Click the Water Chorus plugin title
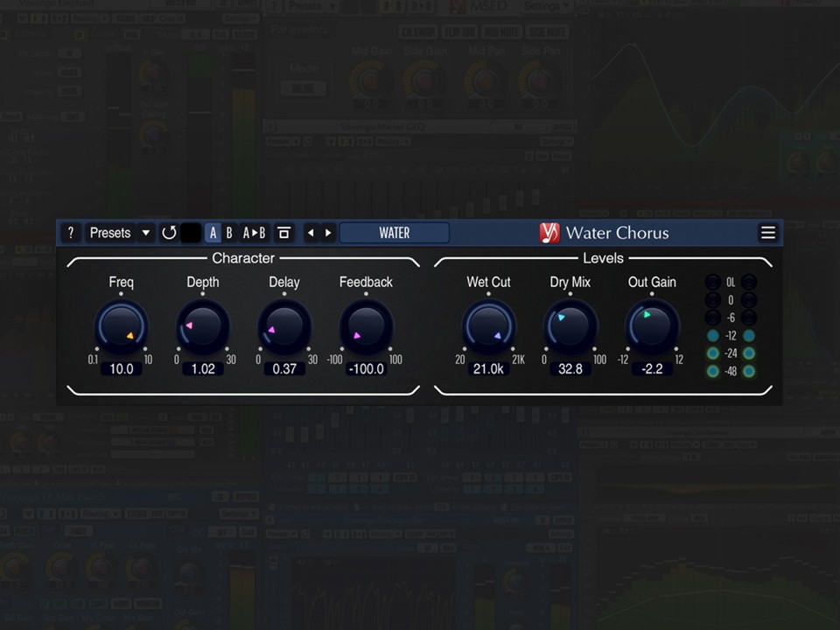Screen dimensions: 840x630 (x=617, y=233)
